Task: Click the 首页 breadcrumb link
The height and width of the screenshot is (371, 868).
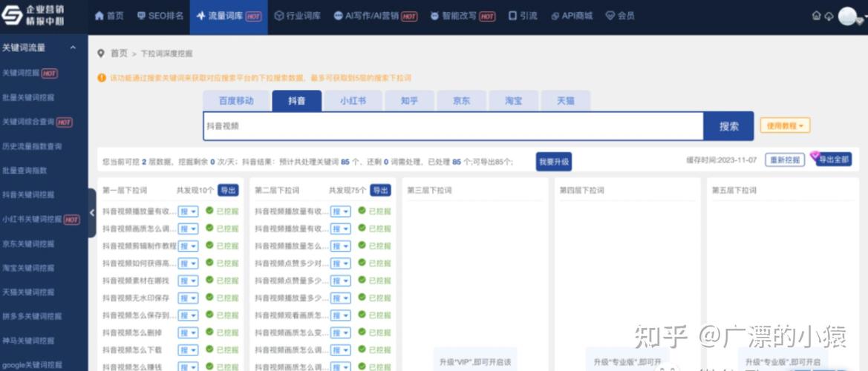Action: pyautogui.click(x=119, y=53)
